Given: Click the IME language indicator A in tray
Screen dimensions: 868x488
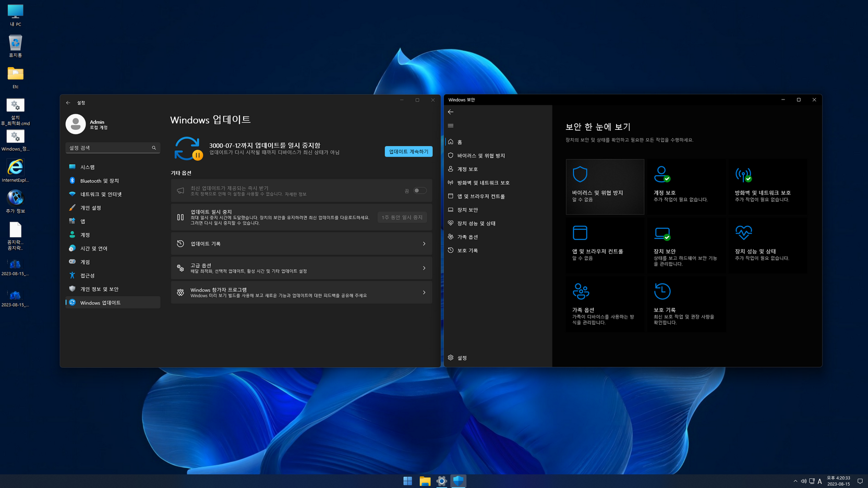Looking at the screenshot, I should tap(820, 481).
